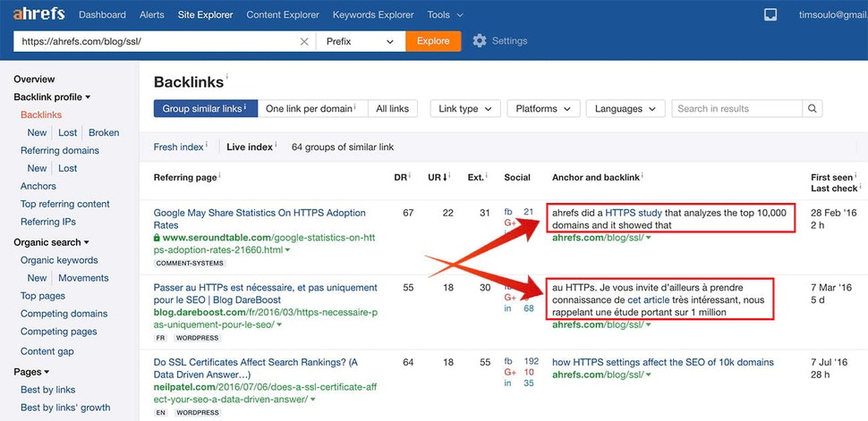
Task: Click cet article anchor text link
Action: click(x=648, y=299)
